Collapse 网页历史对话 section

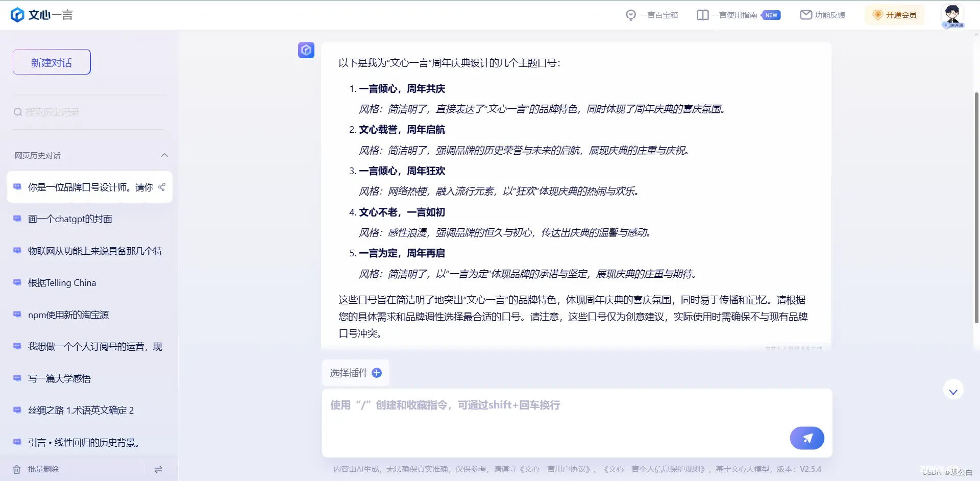[164, 155]
